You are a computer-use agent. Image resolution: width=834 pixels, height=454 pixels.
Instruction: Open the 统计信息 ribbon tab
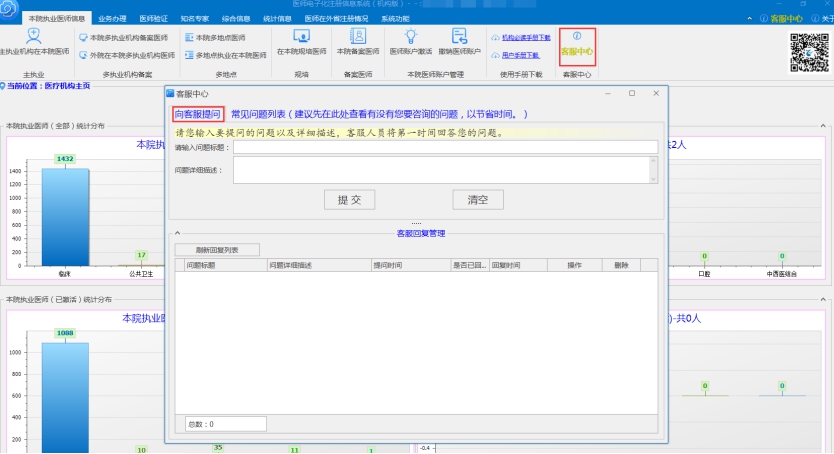(277, 19)
